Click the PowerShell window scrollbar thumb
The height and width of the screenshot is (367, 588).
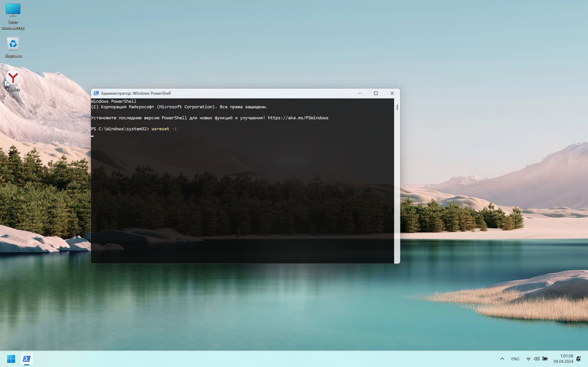point(397,107)
